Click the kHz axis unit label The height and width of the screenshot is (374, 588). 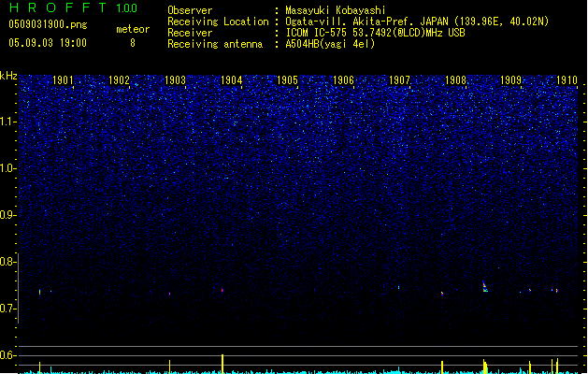click(x=8, y=76)
